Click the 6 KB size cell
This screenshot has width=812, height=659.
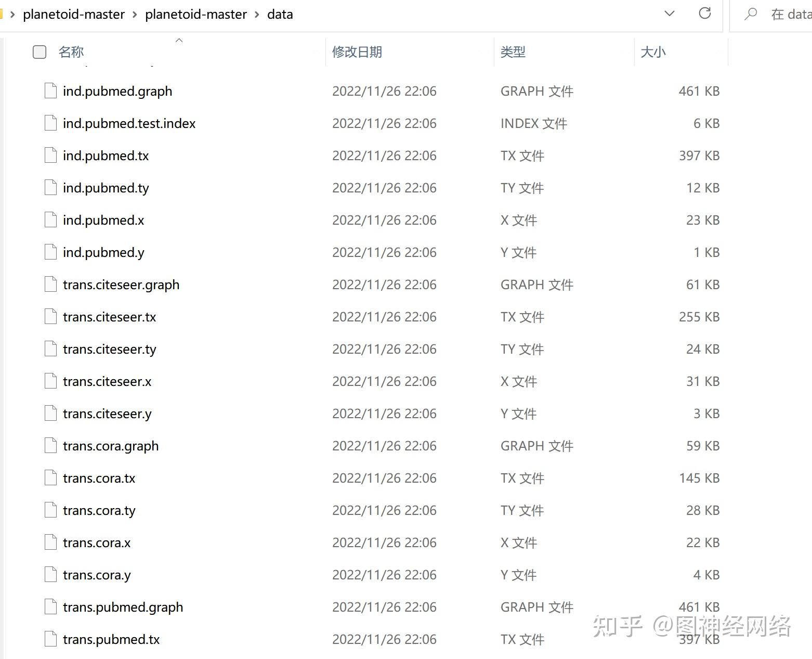(x=706, y=124)
